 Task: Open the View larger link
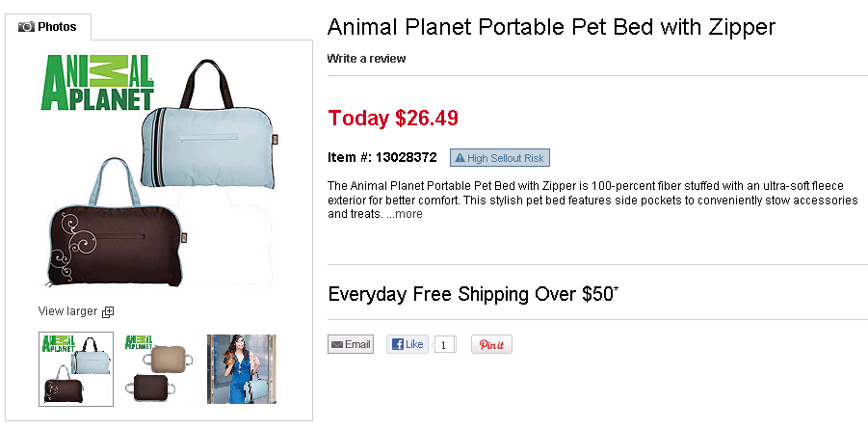66,311
